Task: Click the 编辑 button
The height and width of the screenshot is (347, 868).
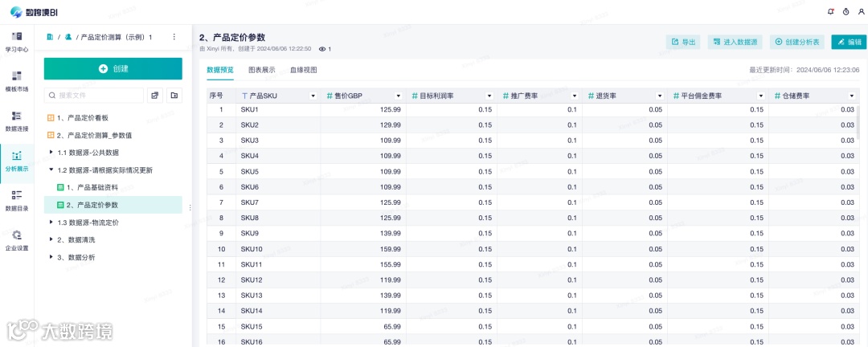Action: click(849, 42)
